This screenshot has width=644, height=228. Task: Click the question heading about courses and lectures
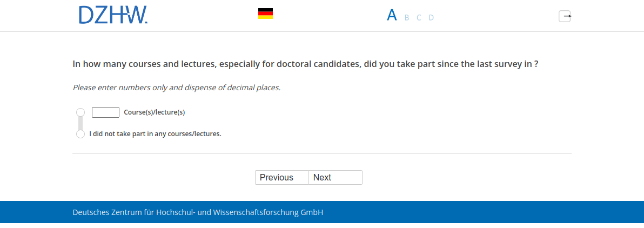pos(305,64)
